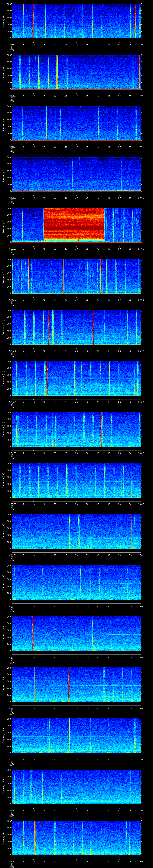Select the 29:00 end time label
Viewport: 153px width, 868px height.
[x=141, y=657]
